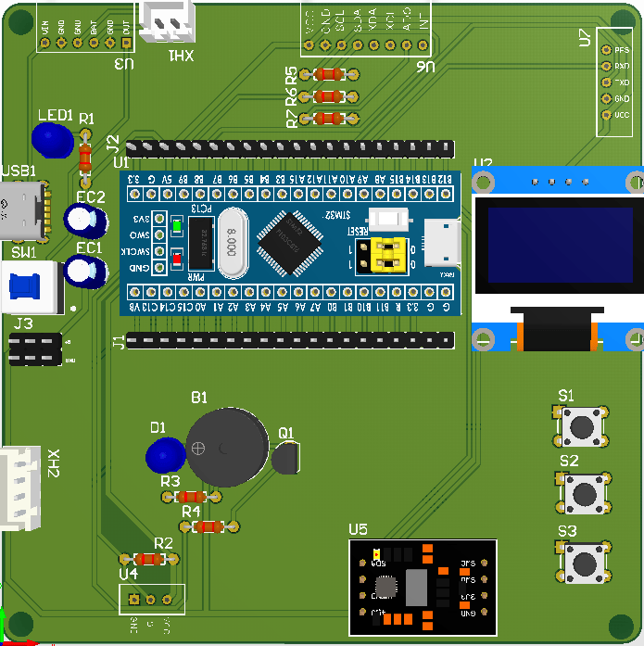This screenshot has height=646, width=644.
Task: Select the blue D1 diode LED
Action: tap(166, 455)
